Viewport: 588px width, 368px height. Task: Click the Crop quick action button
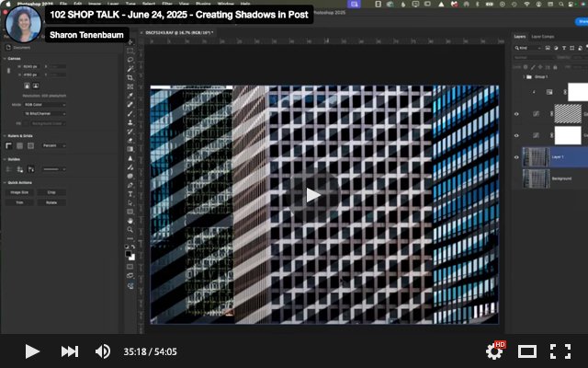point(51,192)
